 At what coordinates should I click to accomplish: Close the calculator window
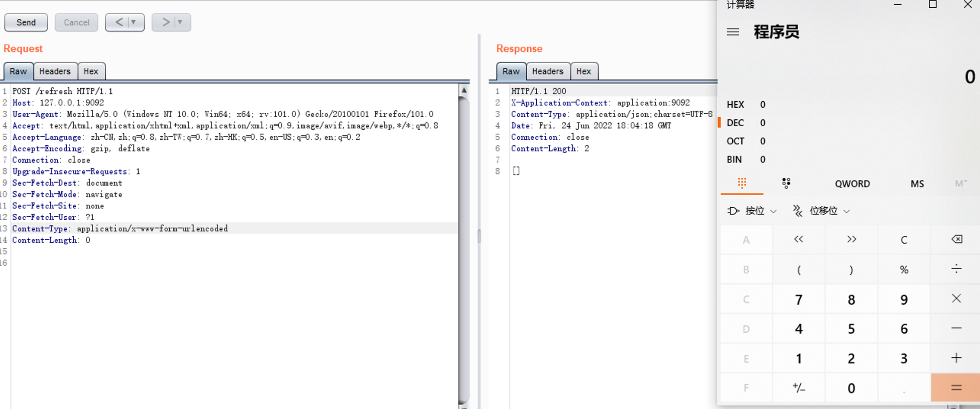pos(968,5)
